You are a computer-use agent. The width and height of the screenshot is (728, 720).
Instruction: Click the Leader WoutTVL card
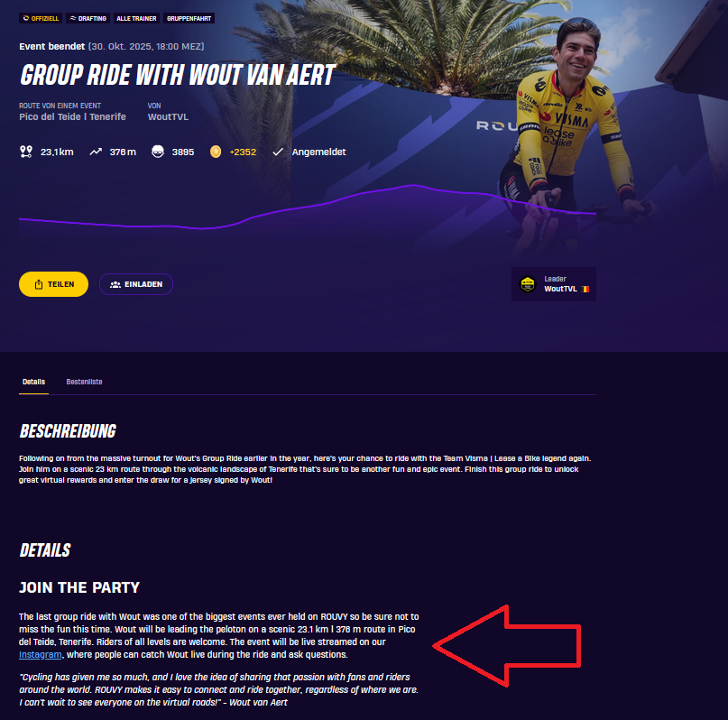pos(554,284)
